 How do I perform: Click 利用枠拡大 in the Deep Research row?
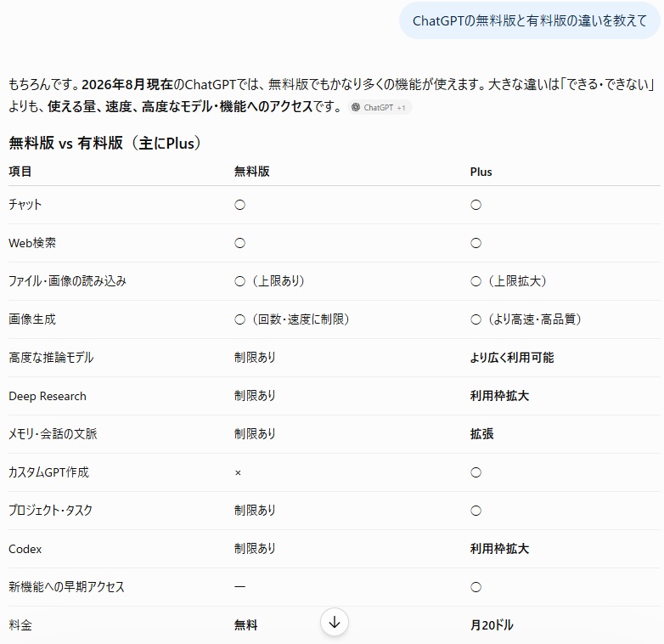499,396
